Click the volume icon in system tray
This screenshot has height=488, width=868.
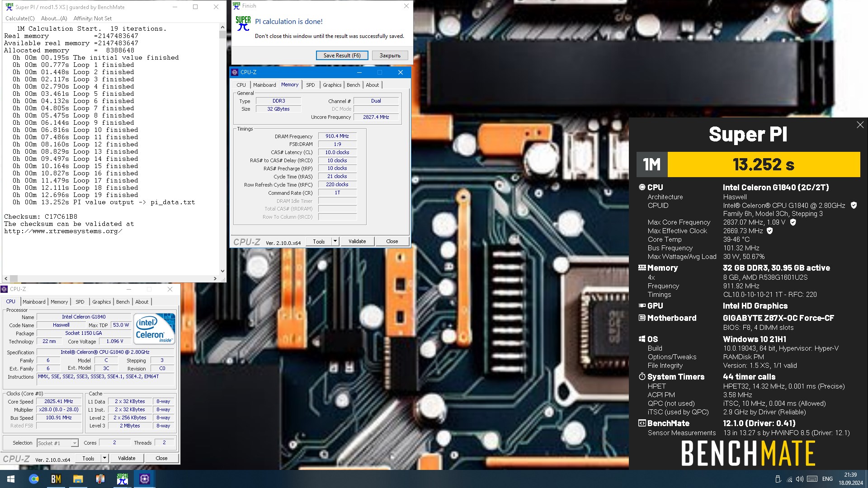800,479
